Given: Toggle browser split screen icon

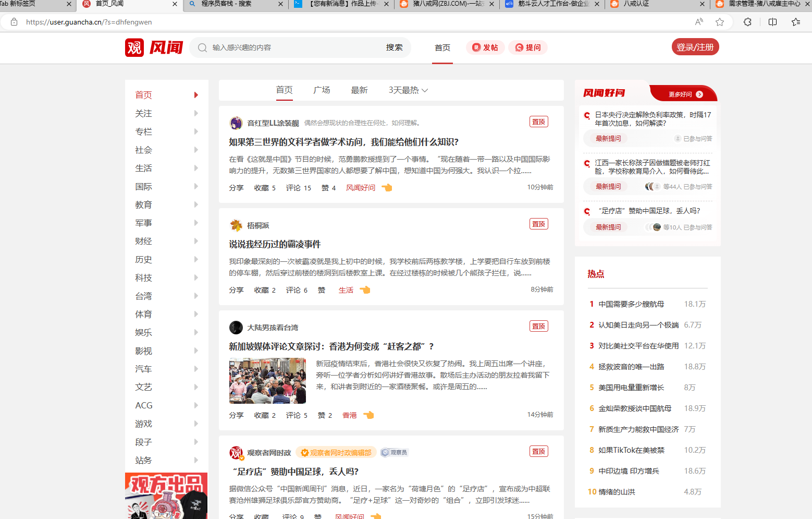Looking at the screenshot, I should point(772,22).
